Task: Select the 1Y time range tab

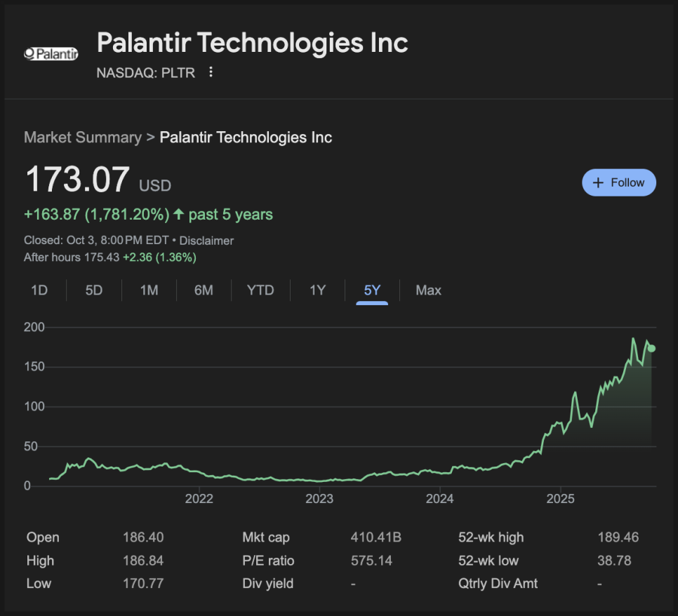Action: click(318, 290)
